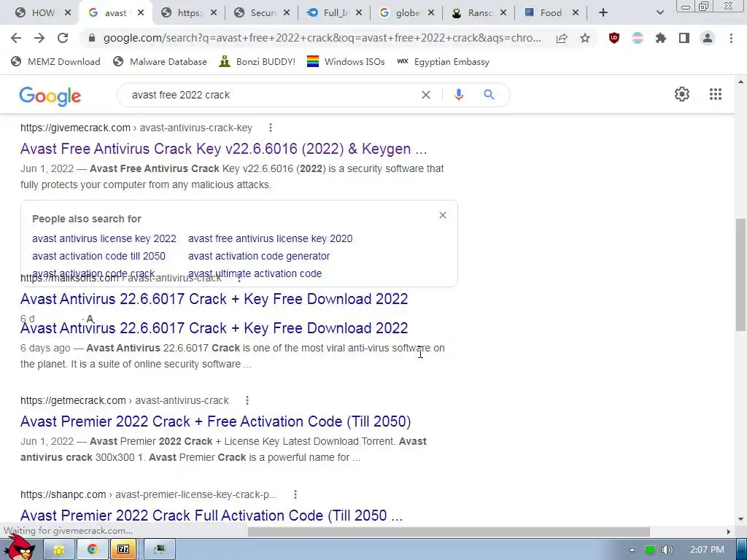Viewport: 747px width, 560px height.
Task: Dismiss the People also search for box
Action: pyautogui.click(x=443, y=215)
